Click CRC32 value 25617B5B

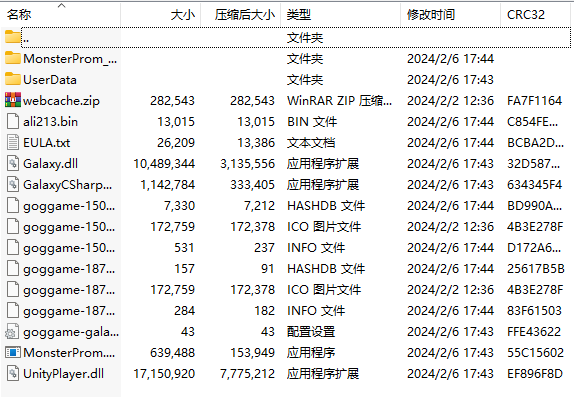536,269
